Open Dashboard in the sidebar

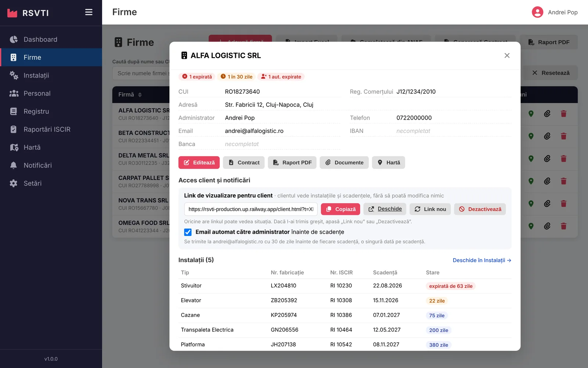coord(51,39)
